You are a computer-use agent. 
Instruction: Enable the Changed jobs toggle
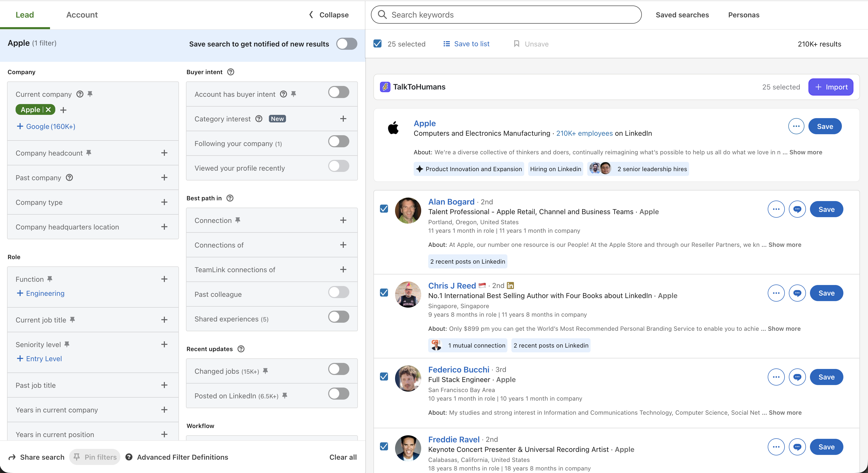tap(339, 369)
